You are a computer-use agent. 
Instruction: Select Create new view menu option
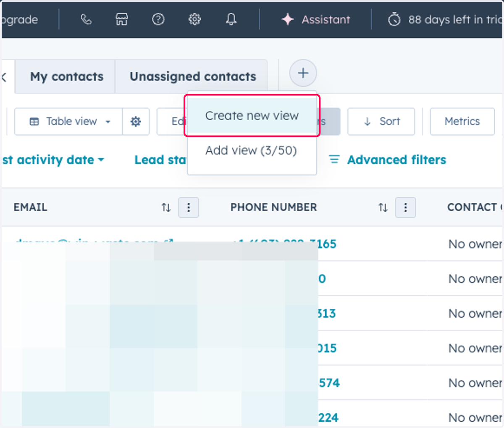pos(252,116)
